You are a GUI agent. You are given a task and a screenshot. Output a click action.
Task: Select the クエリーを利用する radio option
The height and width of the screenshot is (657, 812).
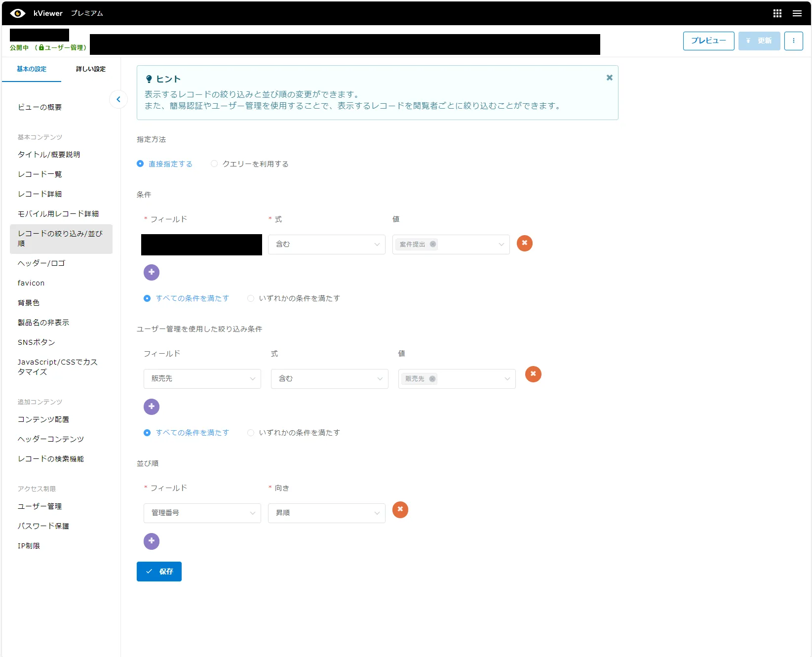tap(214, 164)
